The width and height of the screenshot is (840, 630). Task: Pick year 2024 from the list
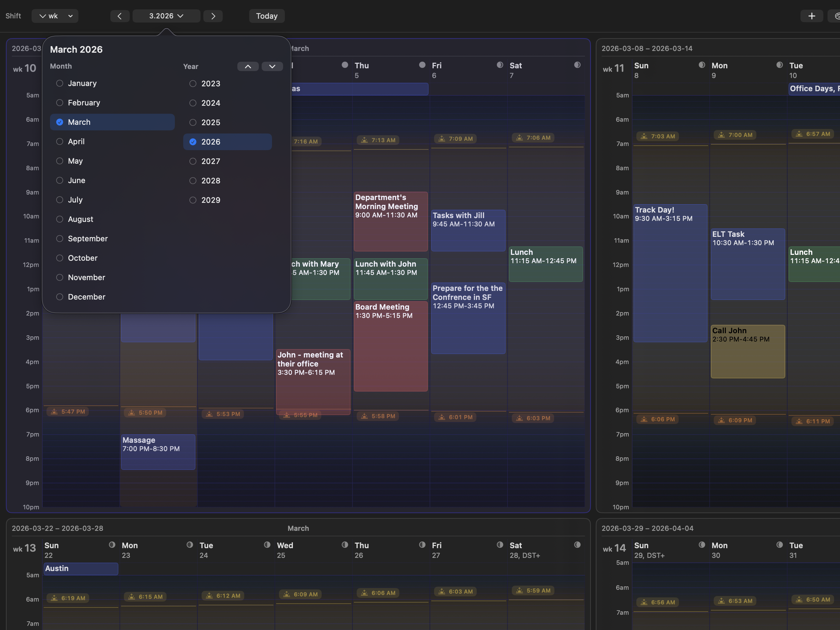pyautogui.click(x=193, y=103)
